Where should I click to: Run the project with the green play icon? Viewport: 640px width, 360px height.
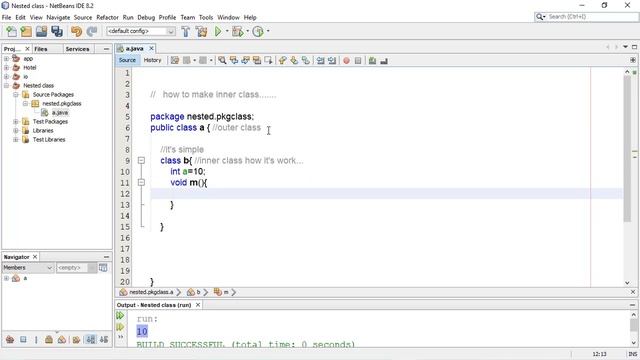click(x=218, y=31)
